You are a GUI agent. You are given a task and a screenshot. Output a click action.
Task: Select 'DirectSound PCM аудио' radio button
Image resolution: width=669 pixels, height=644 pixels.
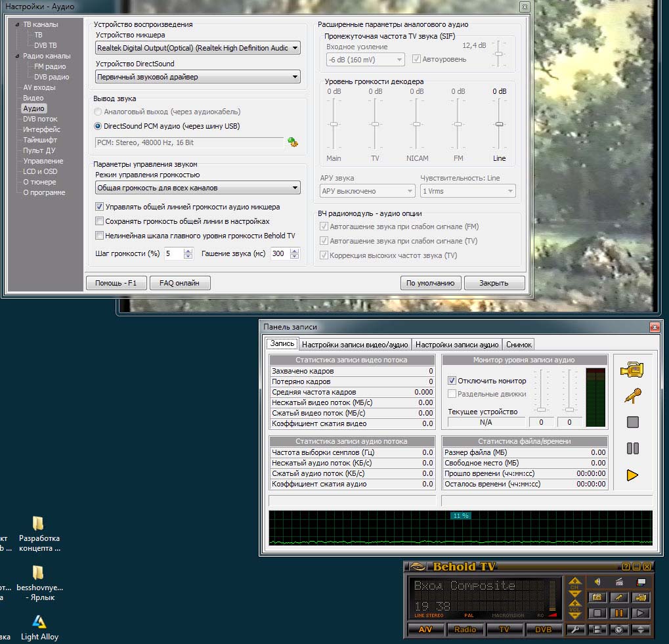coord(98,126)
